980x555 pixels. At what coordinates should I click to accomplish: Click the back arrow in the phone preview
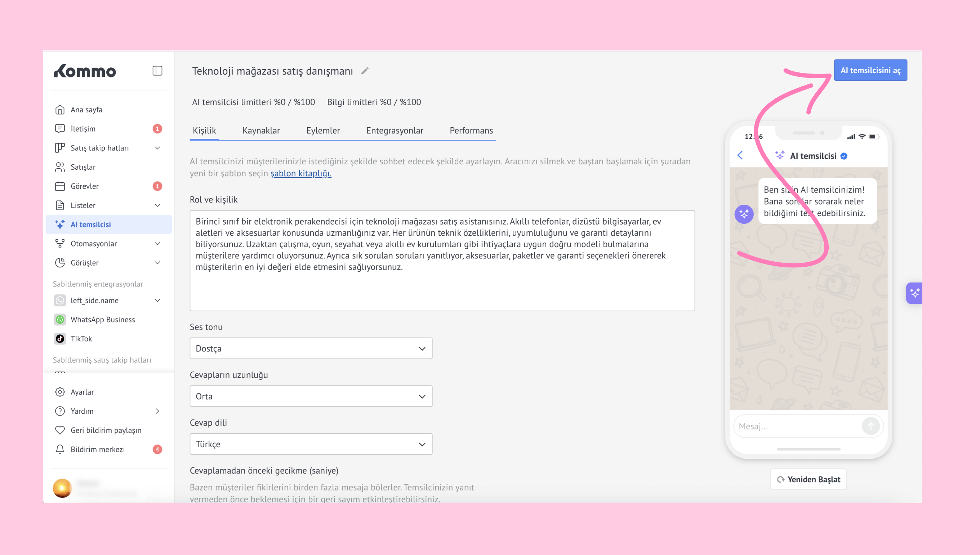point(740,156)
